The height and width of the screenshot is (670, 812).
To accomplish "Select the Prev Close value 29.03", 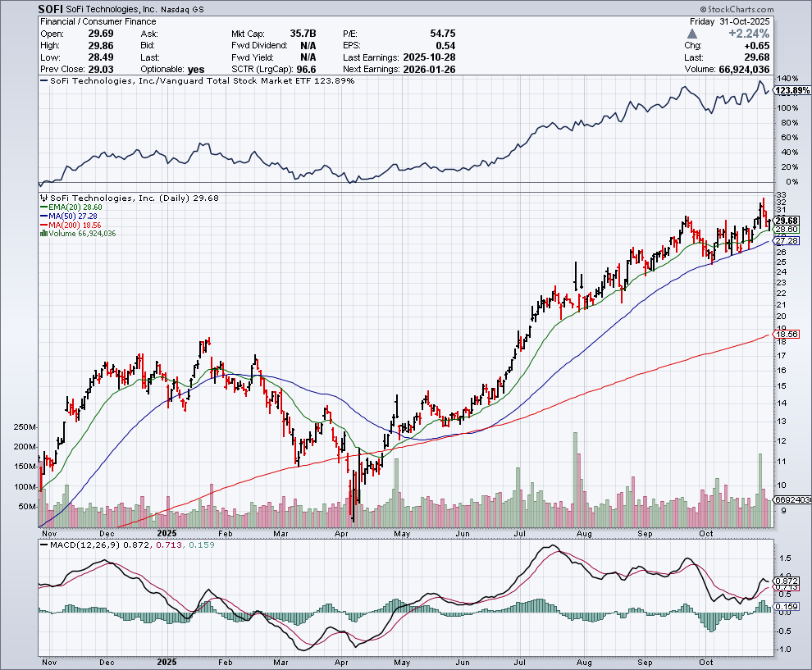I will 100,70.
